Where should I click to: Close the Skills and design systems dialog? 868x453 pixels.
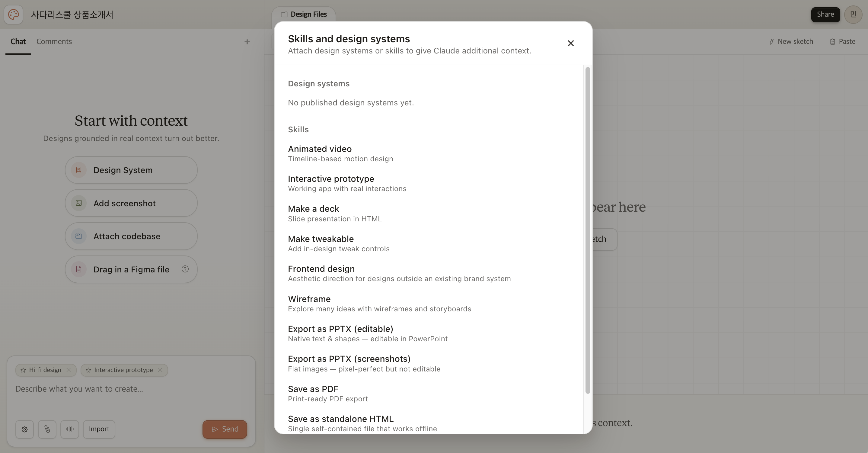[x=570, y=43]
